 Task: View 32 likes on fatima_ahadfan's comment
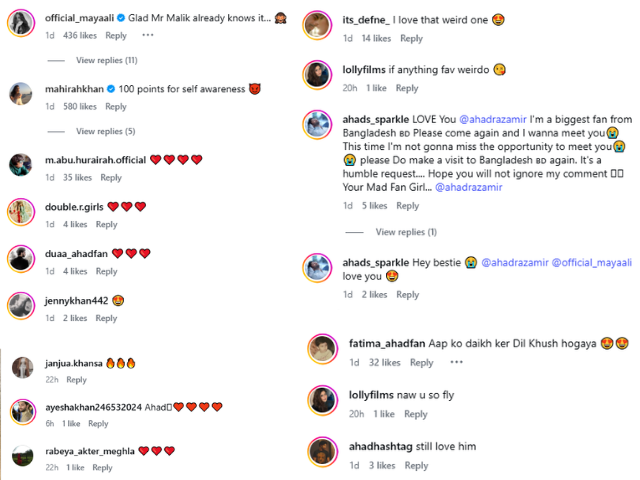pos(385,363)
